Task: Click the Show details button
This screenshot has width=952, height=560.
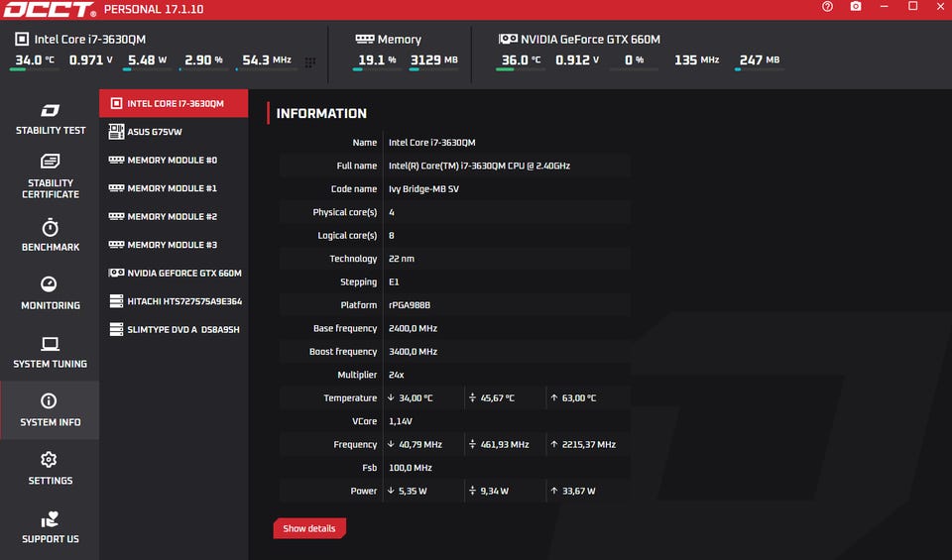Action: click(309, 528)
